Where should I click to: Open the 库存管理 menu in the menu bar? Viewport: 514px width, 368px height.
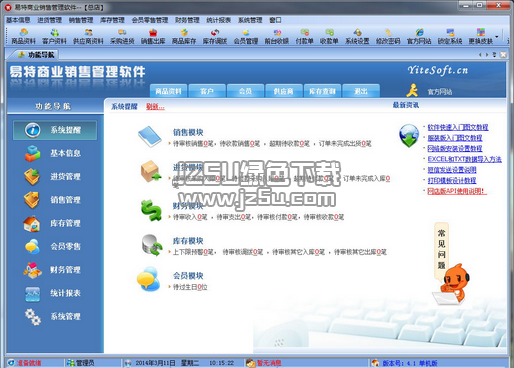tap(112, 20)
